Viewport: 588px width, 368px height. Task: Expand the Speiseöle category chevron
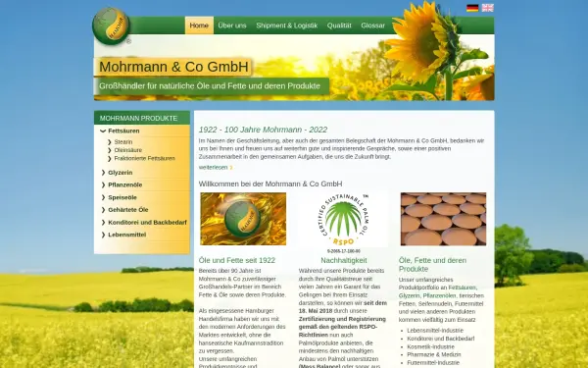[x=103, y=197]
